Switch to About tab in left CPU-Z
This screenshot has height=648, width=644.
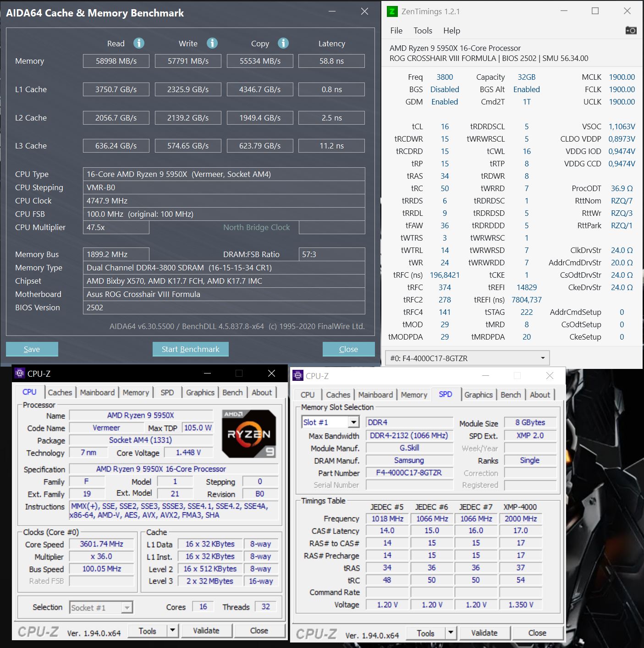point(262,392)
